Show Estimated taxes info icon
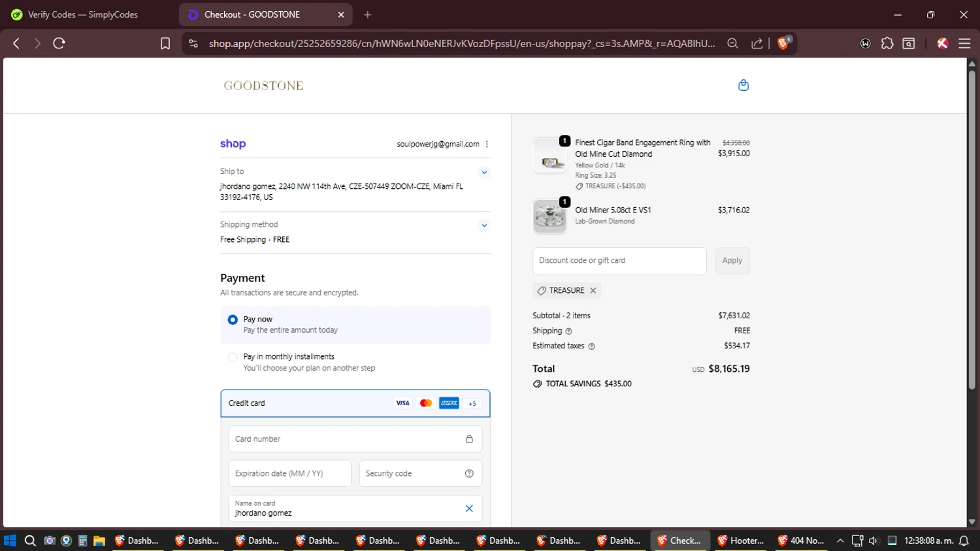The height and width of the screenshot is (551, 980). 591,346
